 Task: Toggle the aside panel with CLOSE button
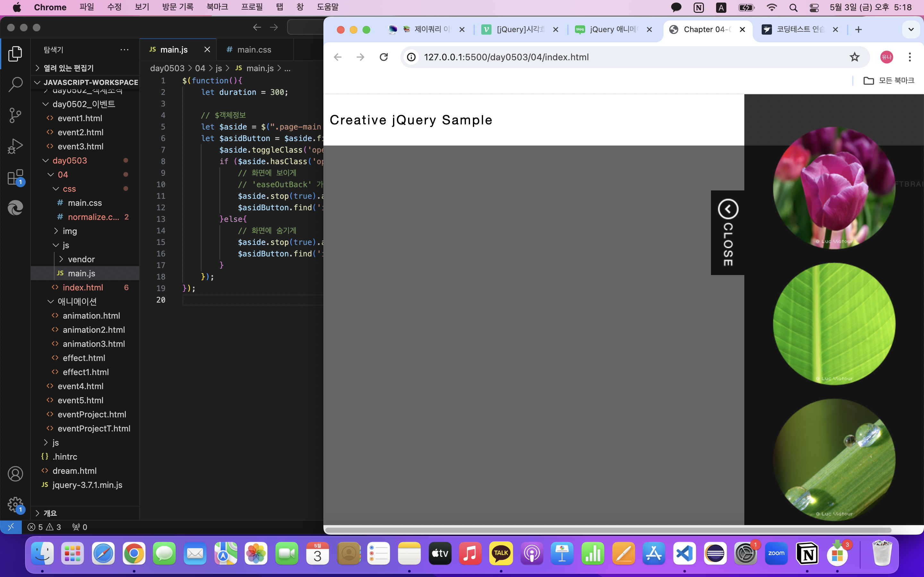[x=728, y=232]
